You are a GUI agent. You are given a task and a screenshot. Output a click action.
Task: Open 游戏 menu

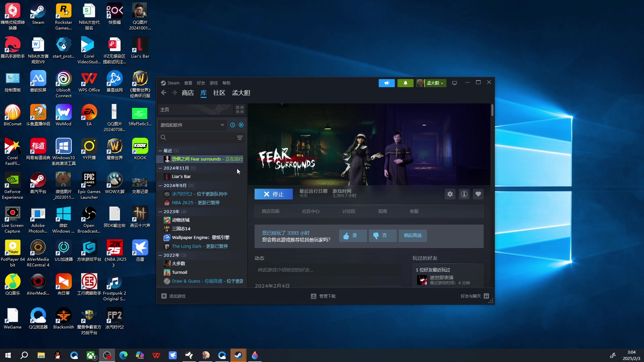[x=214, y=83]
